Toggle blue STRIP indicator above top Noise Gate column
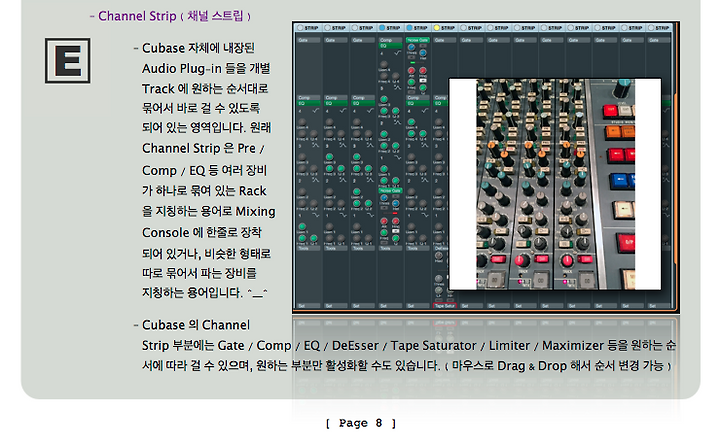Image resolution: width=720 pixels, height=444 pixels. click(x=409, y=28)
